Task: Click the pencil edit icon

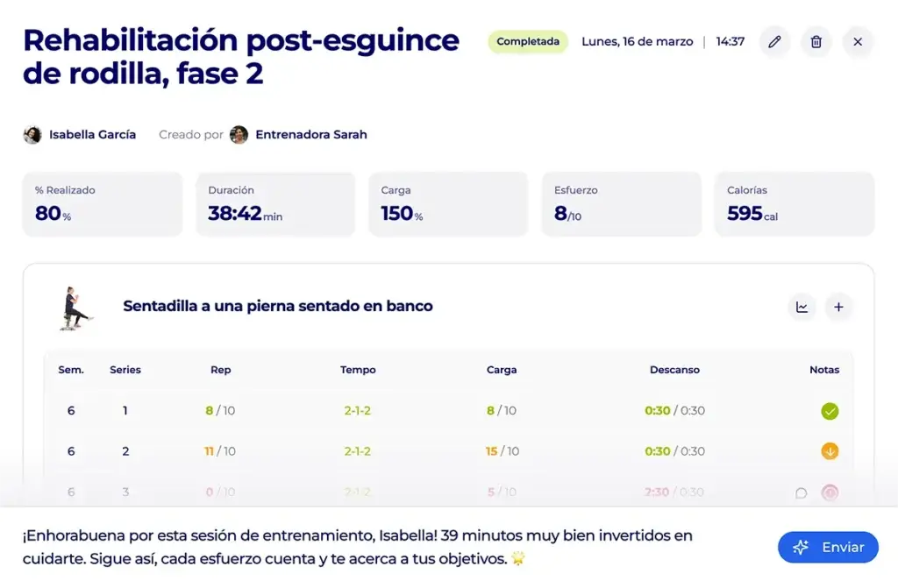Action: 774,42
